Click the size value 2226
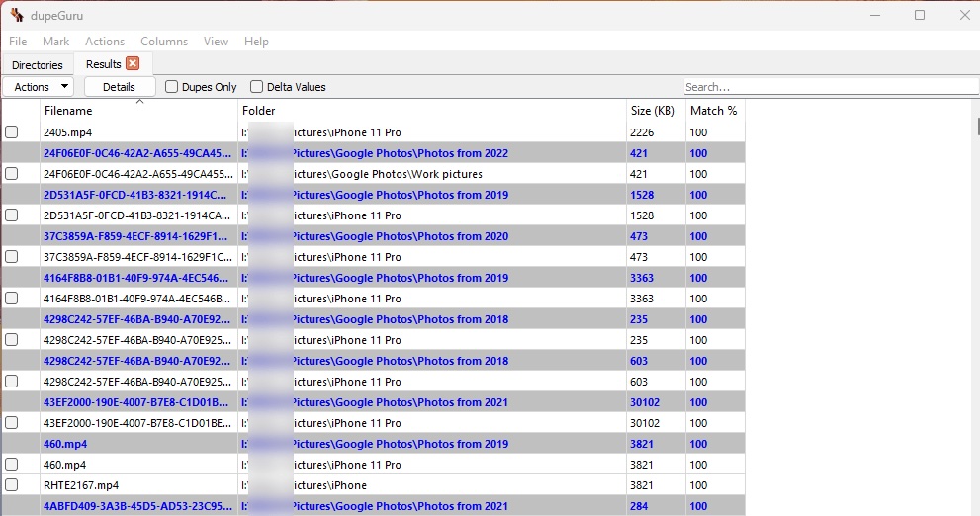The width and height of the screenshot is (980, 516). [x=642, y=132]
